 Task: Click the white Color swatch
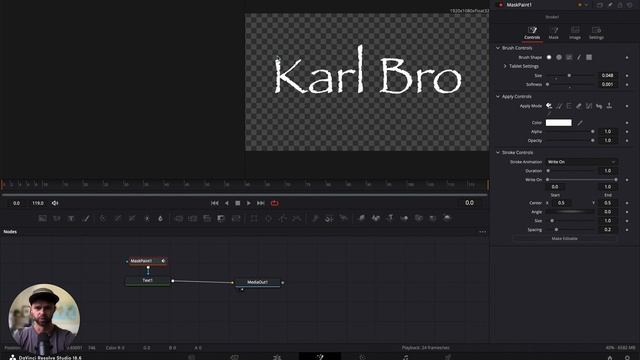click(559, 122)
